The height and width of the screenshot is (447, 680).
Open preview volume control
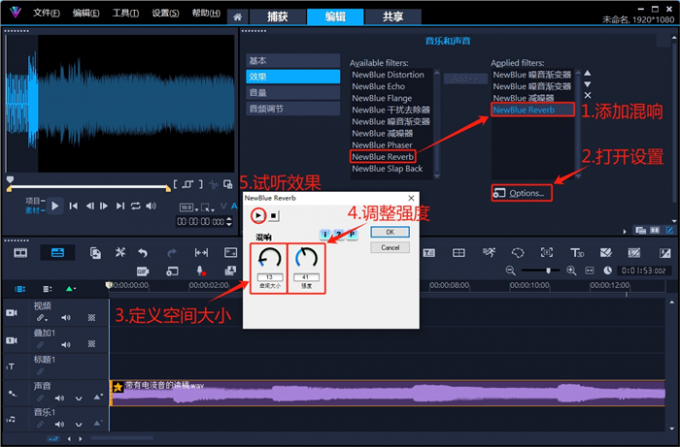coord(151,206)
